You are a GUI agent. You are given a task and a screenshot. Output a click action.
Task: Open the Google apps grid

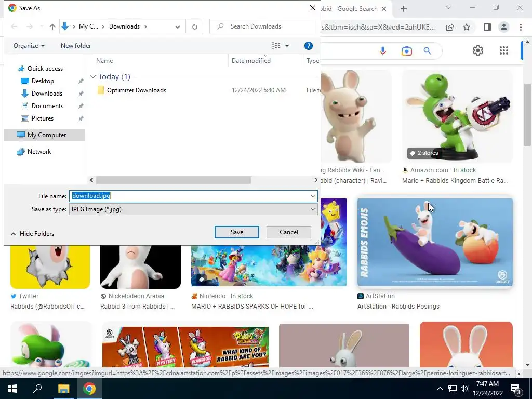pos(504,50)
